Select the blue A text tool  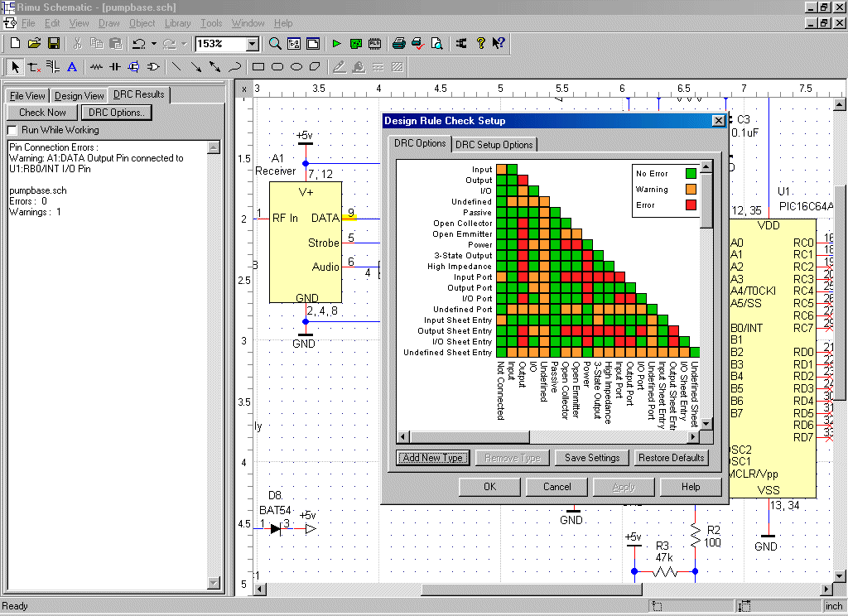tap(71, 67)
